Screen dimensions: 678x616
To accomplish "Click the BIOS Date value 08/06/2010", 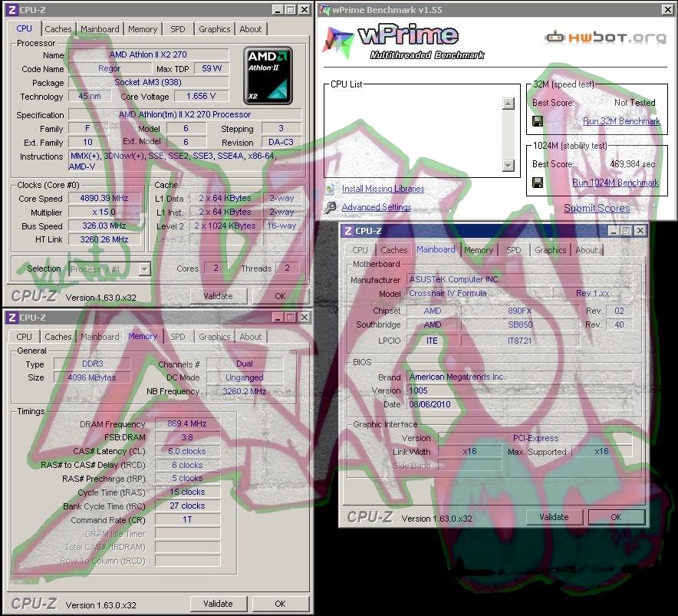I will pos(519,404).
